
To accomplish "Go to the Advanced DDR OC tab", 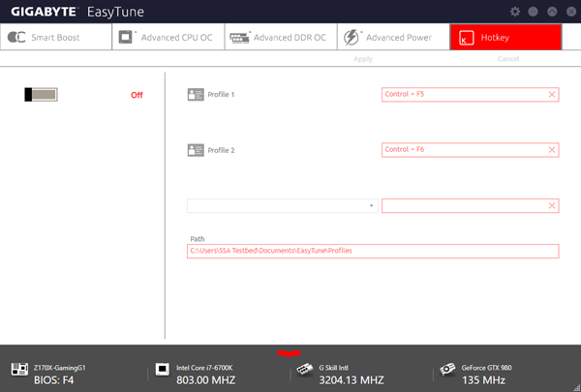I will click(281, 37).
